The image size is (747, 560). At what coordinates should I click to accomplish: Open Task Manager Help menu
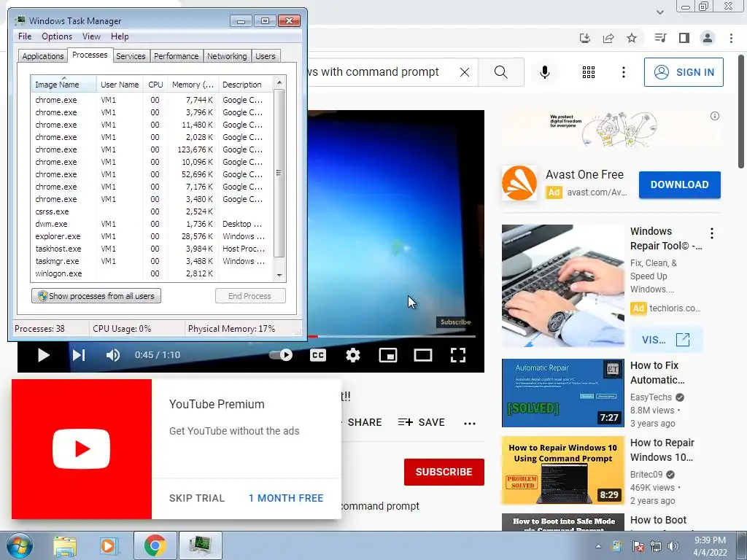(x=120, y=36)
